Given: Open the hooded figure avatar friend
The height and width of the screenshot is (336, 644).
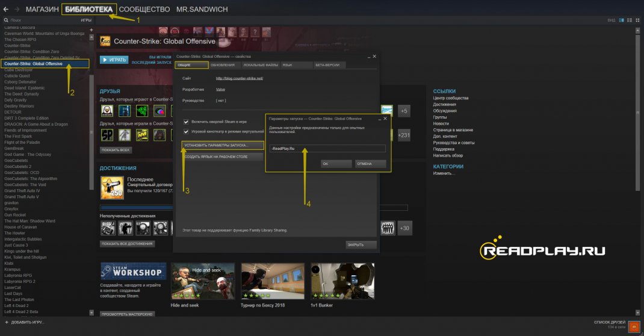Looking at the screenshot, I should (159, 135).
